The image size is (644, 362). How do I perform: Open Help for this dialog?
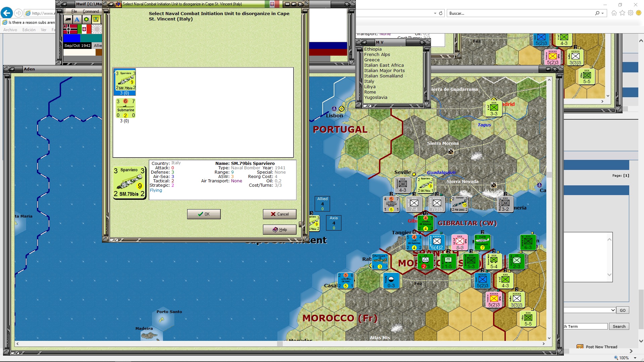280,230
